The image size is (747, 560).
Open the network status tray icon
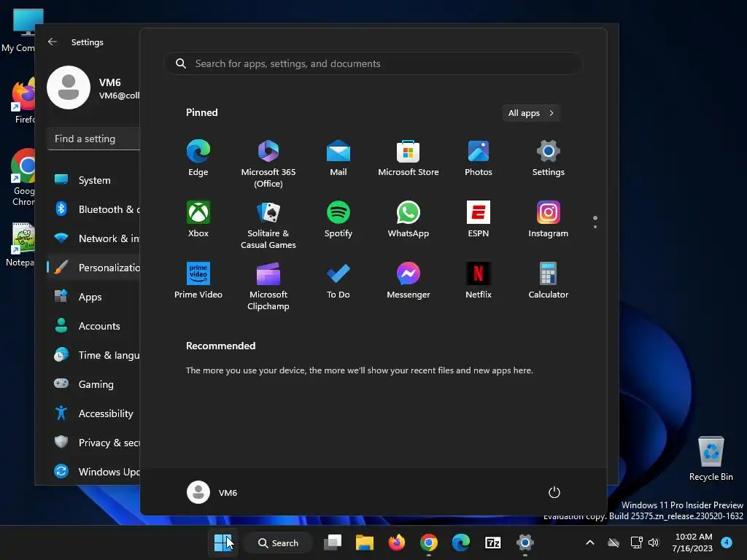coord(636,542)
